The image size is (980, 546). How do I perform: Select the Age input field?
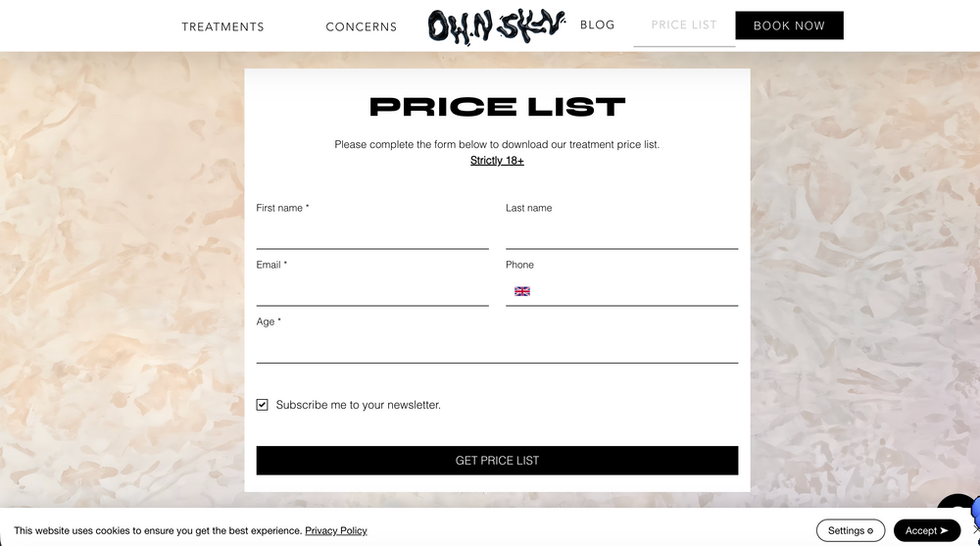click(x=497, y=348)
